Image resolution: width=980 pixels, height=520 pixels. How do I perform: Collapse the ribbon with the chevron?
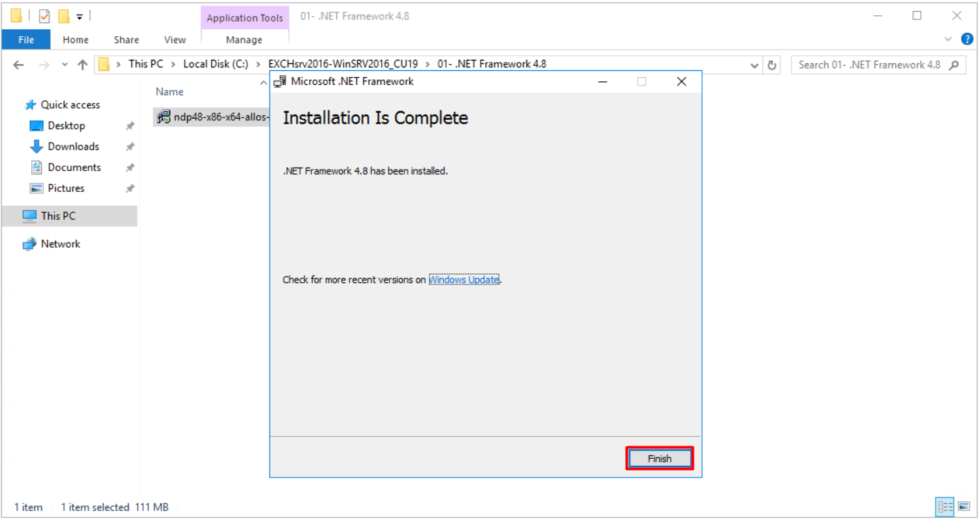949,39
